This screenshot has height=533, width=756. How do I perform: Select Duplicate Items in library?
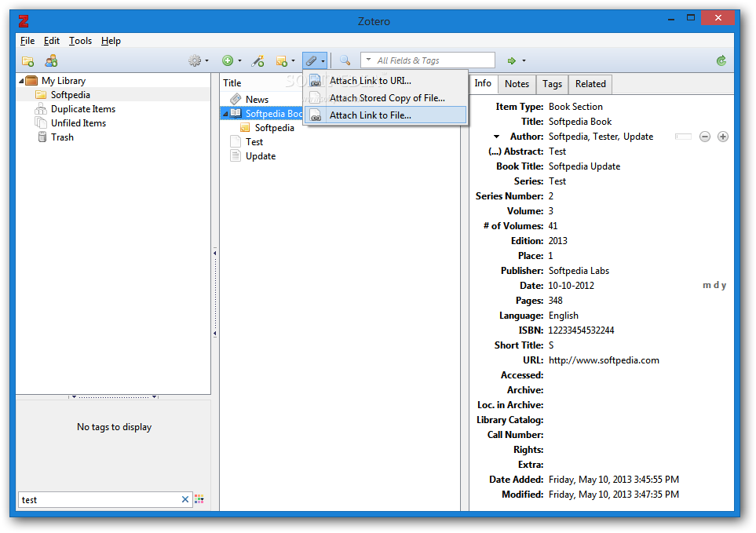(83, 109)
